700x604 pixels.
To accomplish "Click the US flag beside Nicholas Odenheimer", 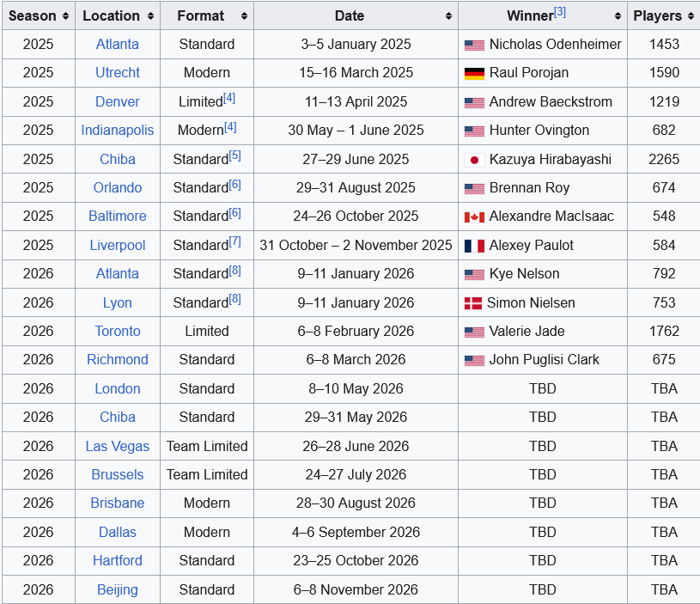I will pyautogui.click(x=474, y=45).
